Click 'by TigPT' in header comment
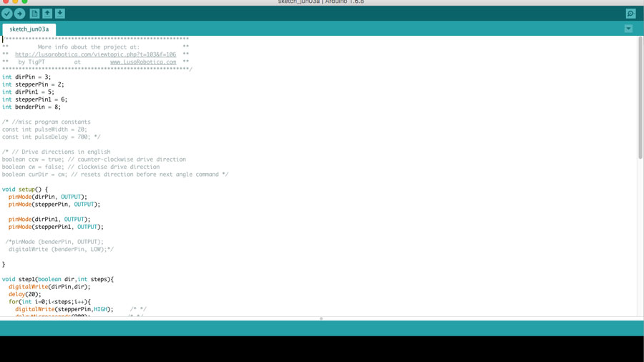This screenshot has height=362, width=644. (x=31, y=62)
